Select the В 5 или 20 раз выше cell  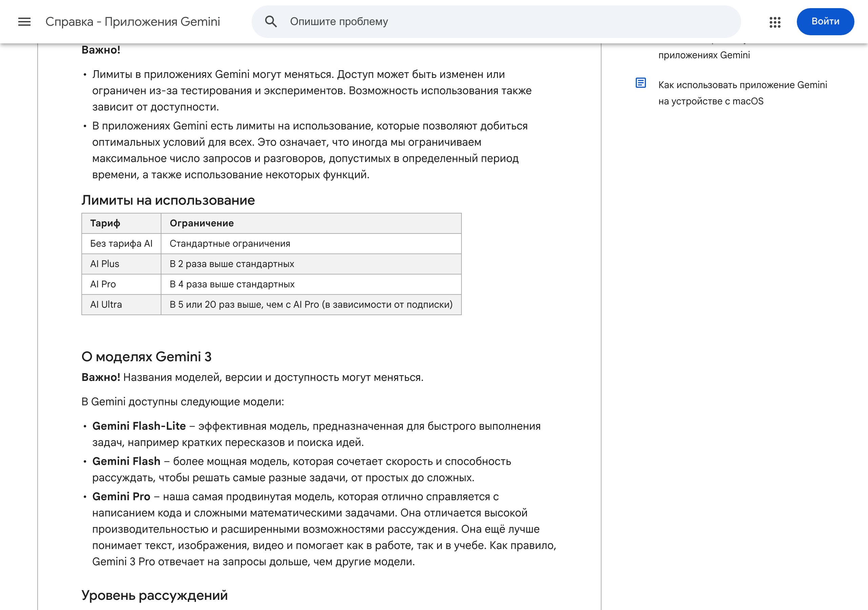(311, 305)
